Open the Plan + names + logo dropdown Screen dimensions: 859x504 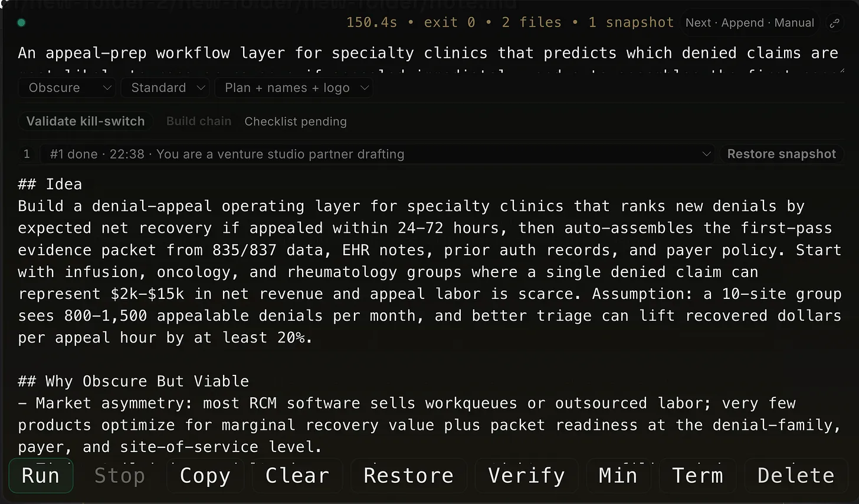294,87
